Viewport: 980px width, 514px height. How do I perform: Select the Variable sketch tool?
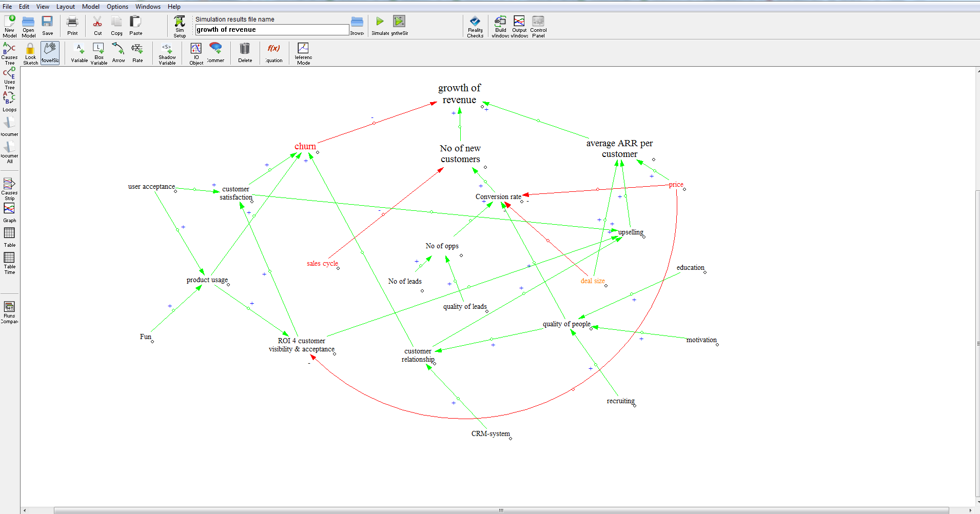click(x=79, y=53)
